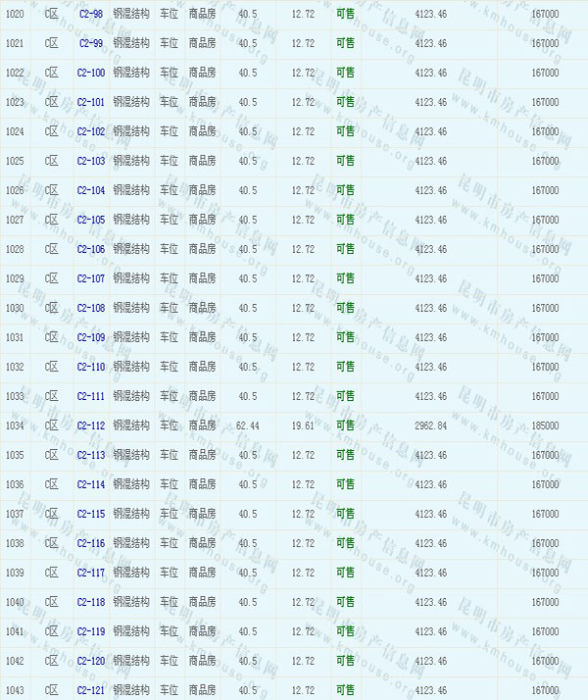Click the C2-99 parking space link
The height and width of the screenshot is (700, 588).
[90, 43]
